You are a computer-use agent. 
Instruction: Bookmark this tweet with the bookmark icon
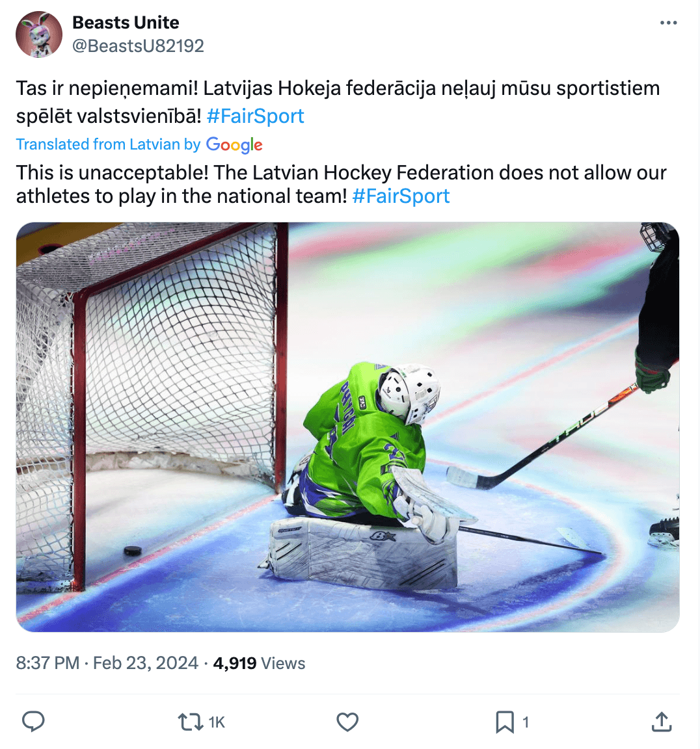pyautogui.click(x=504, y=722)
